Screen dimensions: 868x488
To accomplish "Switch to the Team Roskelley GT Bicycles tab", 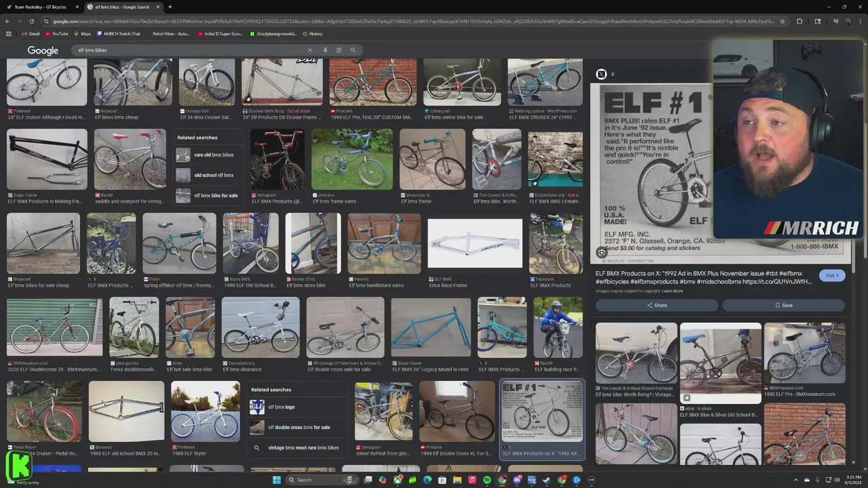I will (x=41, y=7).
